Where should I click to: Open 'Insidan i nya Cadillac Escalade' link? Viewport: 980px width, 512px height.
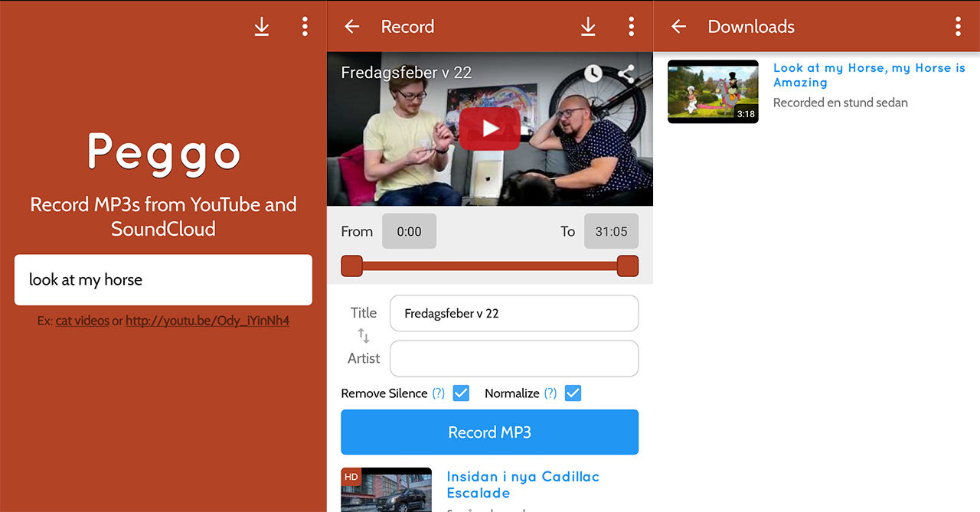pos(523,484)
